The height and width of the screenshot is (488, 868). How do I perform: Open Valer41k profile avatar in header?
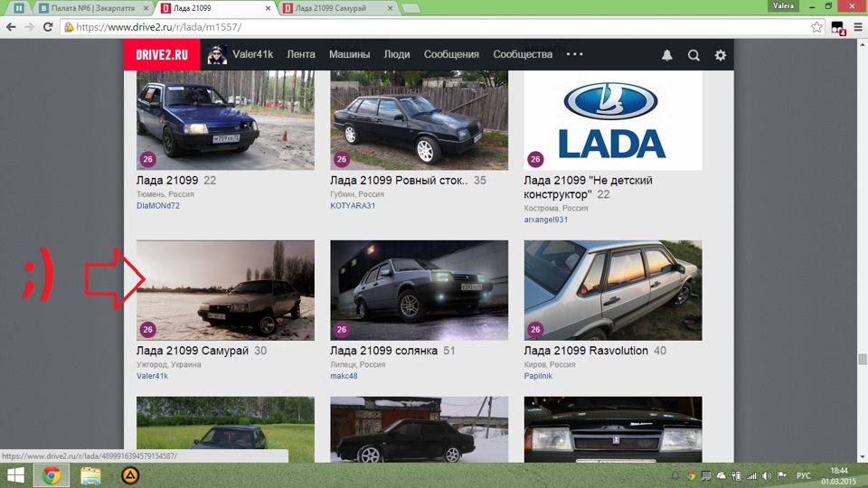216,55
